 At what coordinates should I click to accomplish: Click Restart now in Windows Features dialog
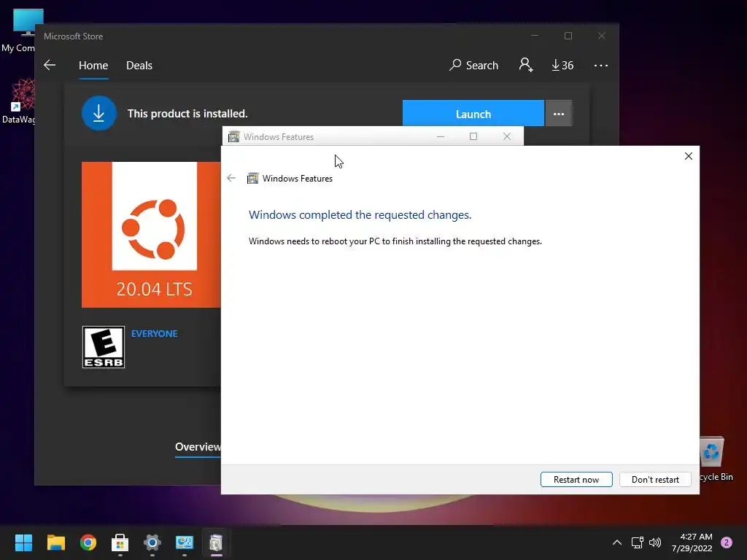coord(576,480)
